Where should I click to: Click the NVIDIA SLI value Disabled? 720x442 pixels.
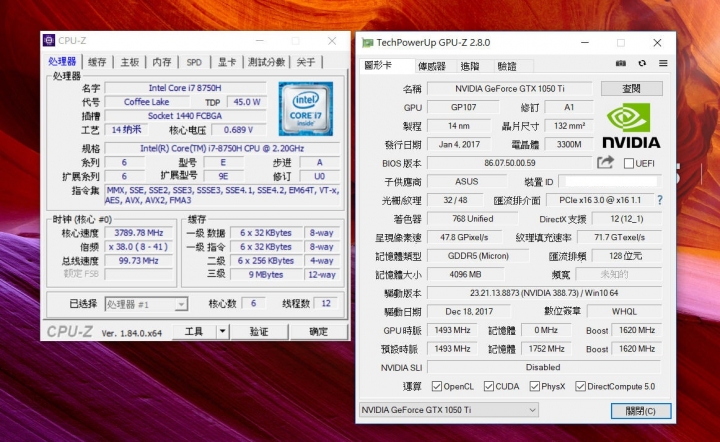point(543,367)
